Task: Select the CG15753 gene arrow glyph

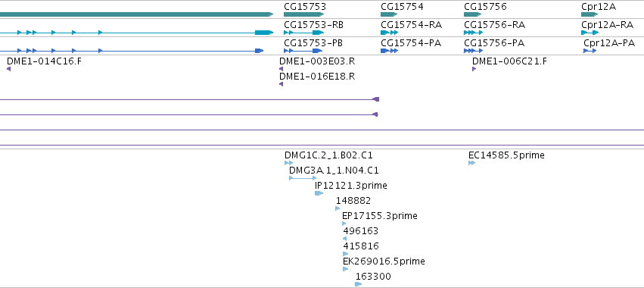Action: tap(303, 14)
